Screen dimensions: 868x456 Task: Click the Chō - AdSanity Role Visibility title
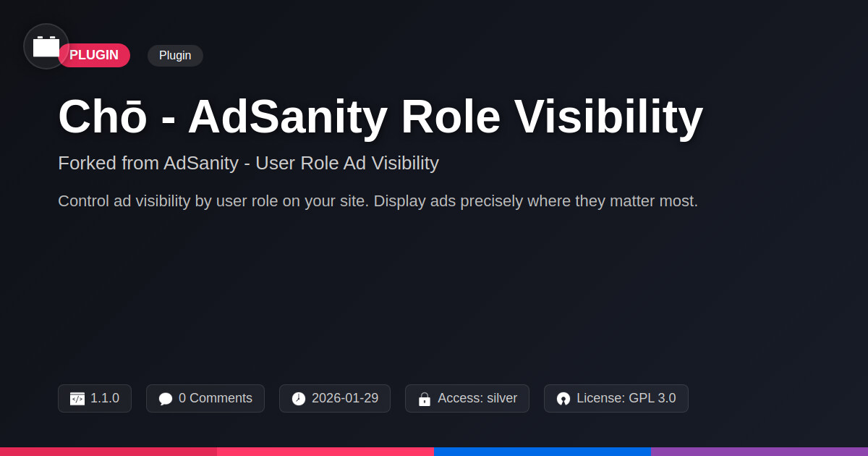click(x=380, y=117)
